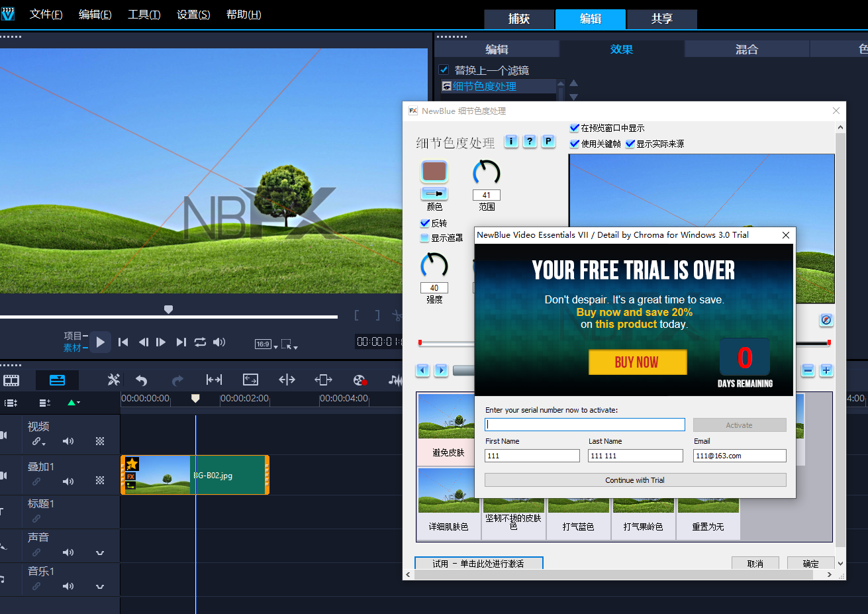The image size is (868, 614).
Task: Uncheck the 反转 checkbox
Action: [x=425, y=223]
